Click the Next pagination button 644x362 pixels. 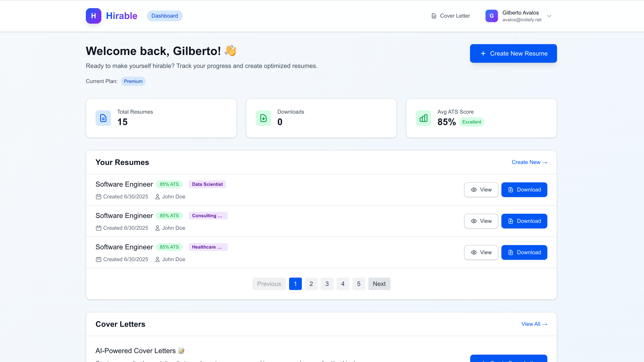tap(379, 284)
